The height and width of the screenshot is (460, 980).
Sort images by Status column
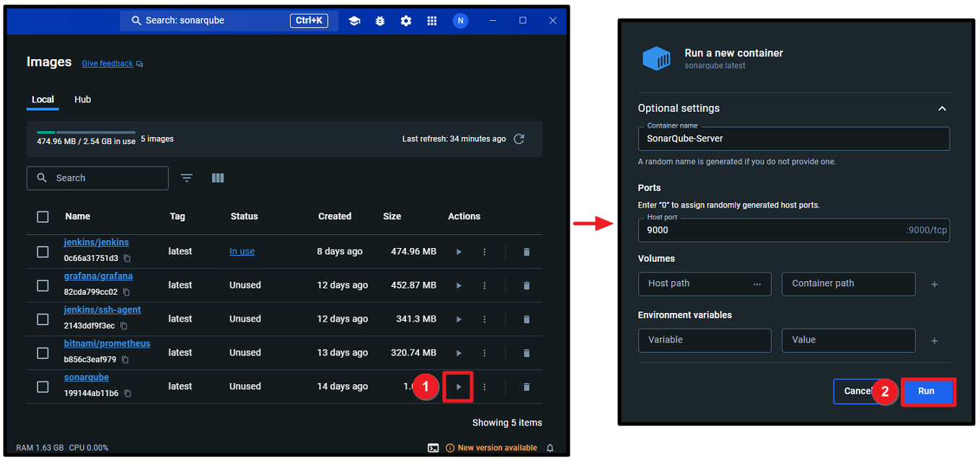tap(244, 216)
